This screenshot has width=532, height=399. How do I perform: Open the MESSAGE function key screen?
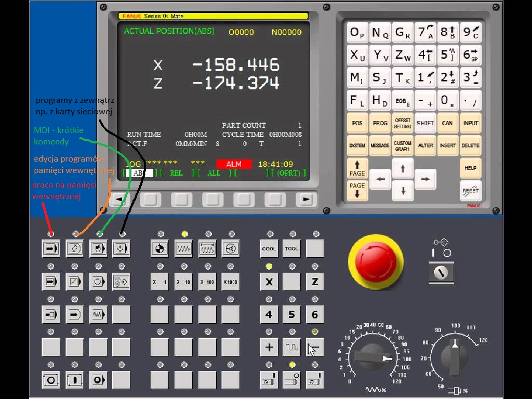click(x=380, y=145)
